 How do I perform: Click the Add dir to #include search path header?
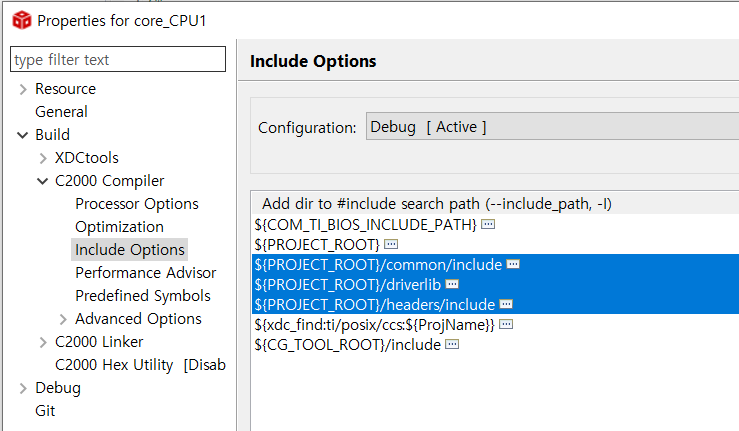pyautogui.click(x=437, y=204)
